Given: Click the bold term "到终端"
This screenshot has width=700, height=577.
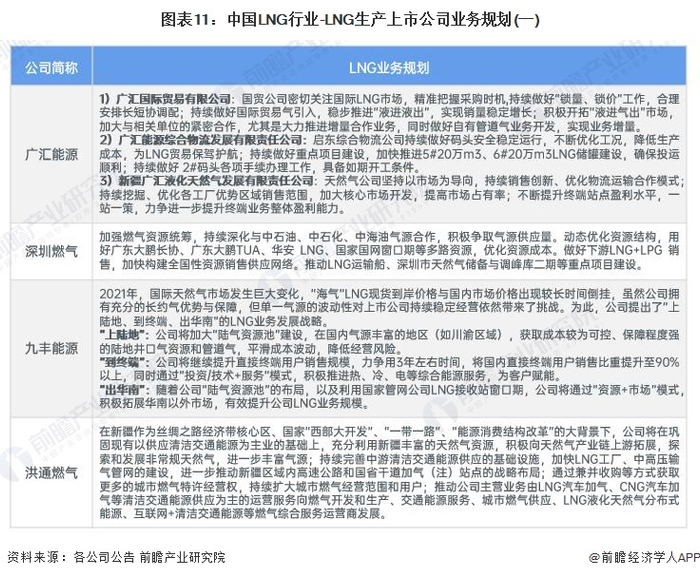Looking at the screenshot, I should tap(121, 362).
